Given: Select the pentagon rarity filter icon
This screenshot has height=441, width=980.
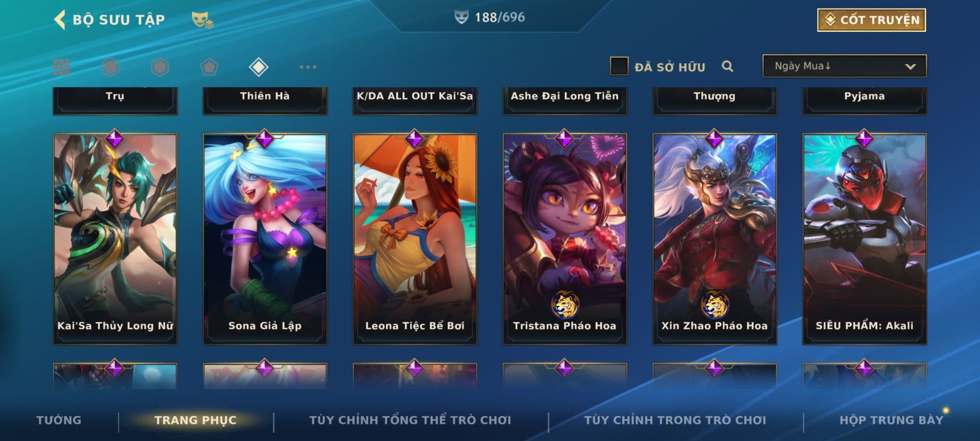Looking at the screenshot, I should tap(209, 67).
